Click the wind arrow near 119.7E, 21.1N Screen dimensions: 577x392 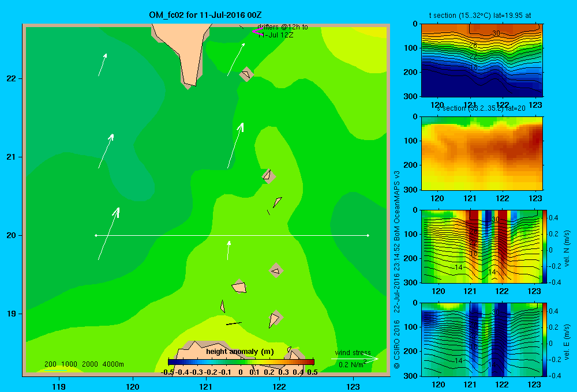tap(106, 151)
